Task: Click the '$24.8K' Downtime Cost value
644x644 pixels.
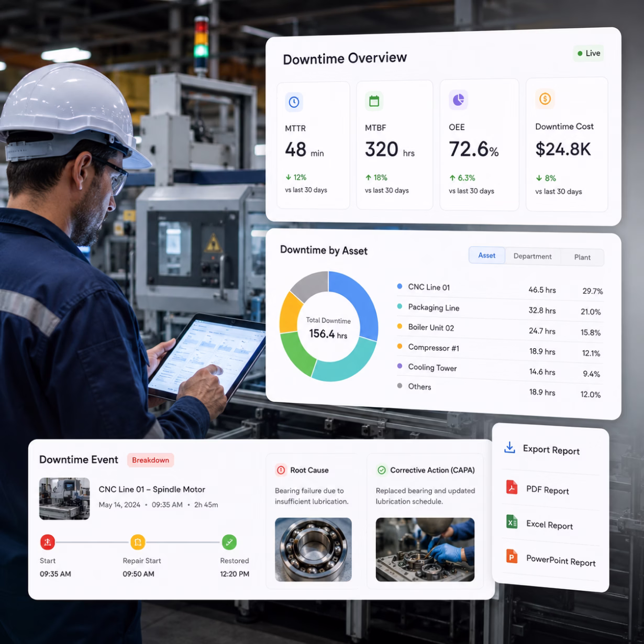Action: tap(563, 149)
